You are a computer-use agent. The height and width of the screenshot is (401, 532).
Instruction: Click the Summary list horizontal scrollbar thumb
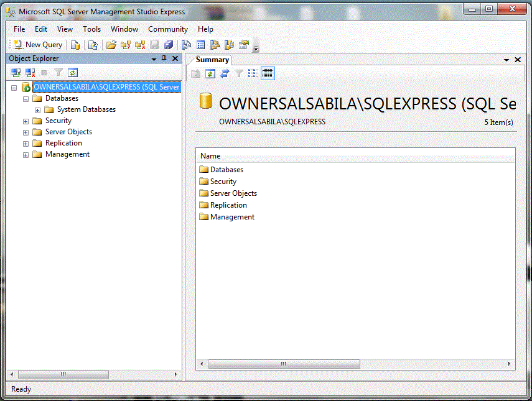coord(284,364)
